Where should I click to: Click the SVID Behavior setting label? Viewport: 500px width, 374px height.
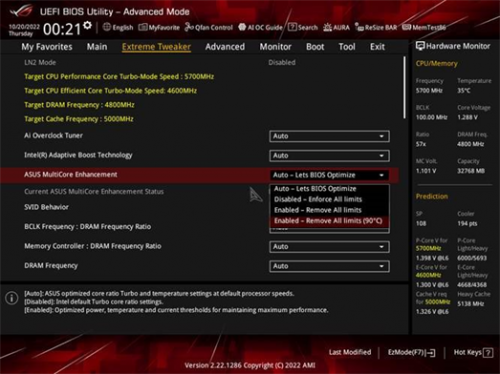(x=46, y=207)
